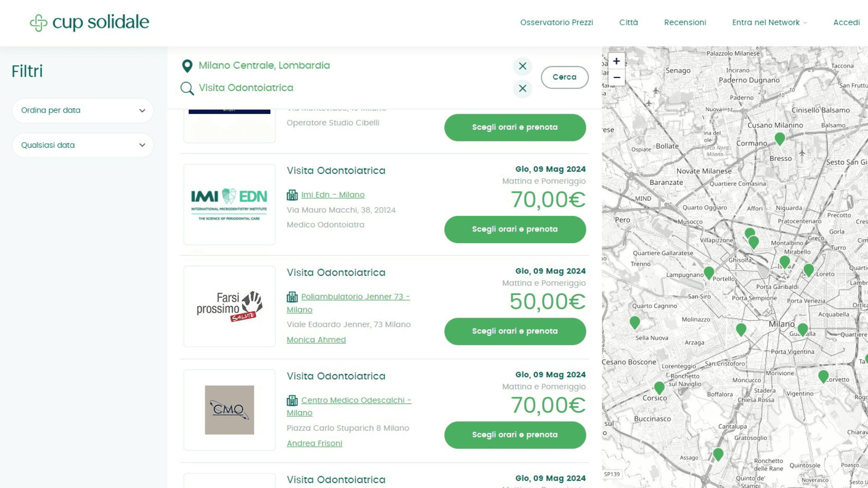868x488 pixels.
Task: Clear the Visita Odontoiatrica search field
Action: click(x=523, y=89)
